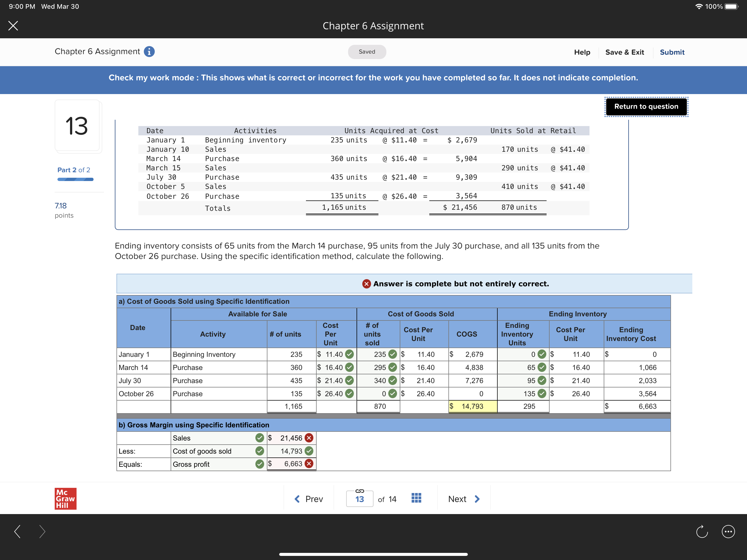
Task: Click the link icon above question number 13
Action: click(359, 491)
